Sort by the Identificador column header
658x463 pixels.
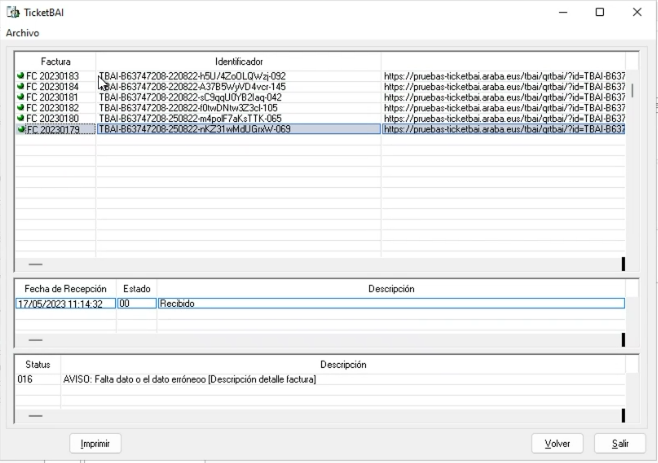(238, 62)
